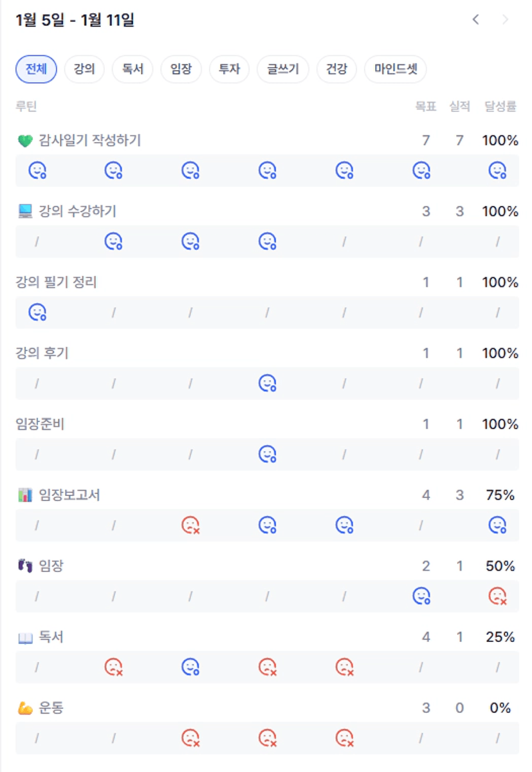Click the flexed arm icon beside 운동

pos(25,708)
